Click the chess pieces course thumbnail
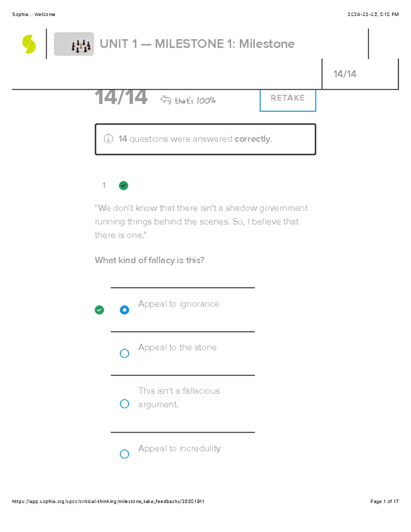The image size is (411, 532). [74, 44]
